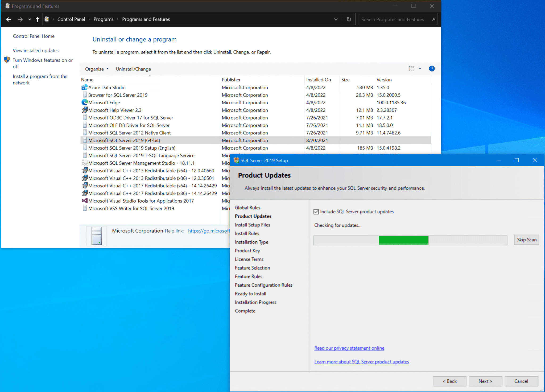Open Learn more about SQL Server product updates
This screenshot has height=392, width=545.
(362, 361)
